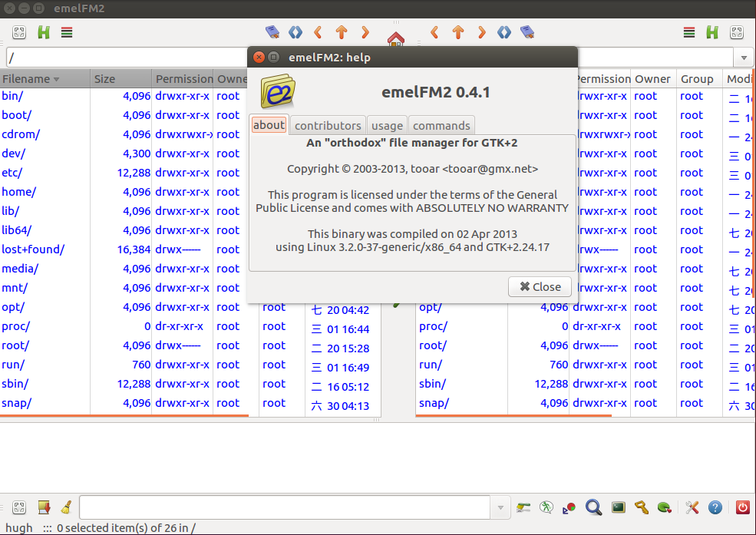Click the home directory icon in top toolbar

(395, 38)
